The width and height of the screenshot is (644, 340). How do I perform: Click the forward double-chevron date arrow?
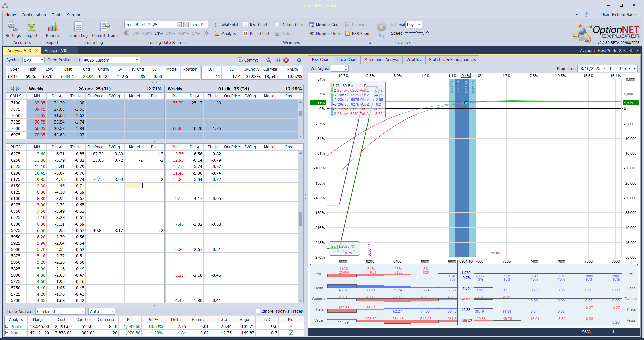pyautogui.click(x=206, y=33)
